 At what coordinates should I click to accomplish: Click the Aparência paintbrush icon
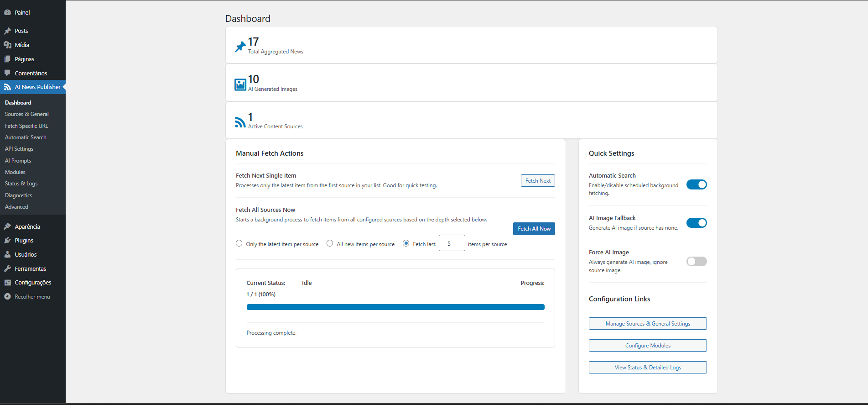[7, 227]
